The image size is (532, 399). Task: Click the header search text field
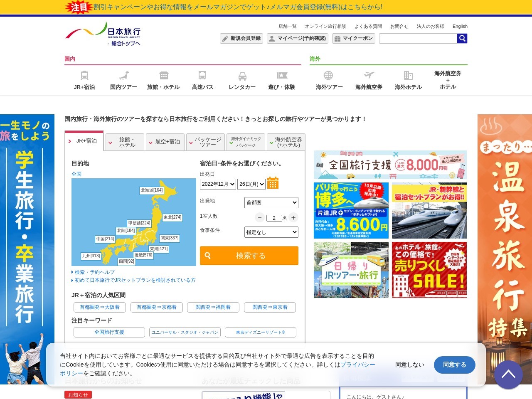point(418,39)
